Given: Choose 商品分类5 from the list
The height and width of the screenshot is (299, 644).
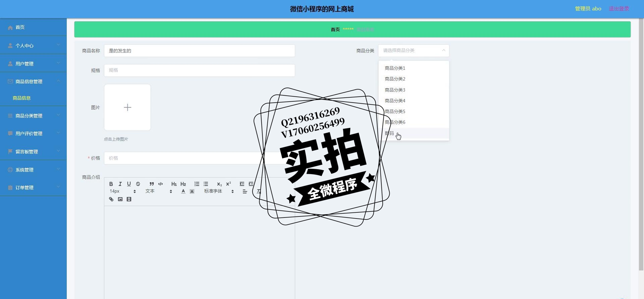Looking at the screenshot, I should click(x=414, y=111).
